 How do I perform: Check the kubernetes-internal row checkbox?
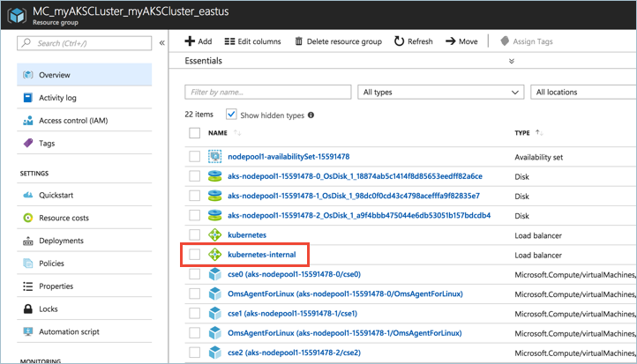195,255
